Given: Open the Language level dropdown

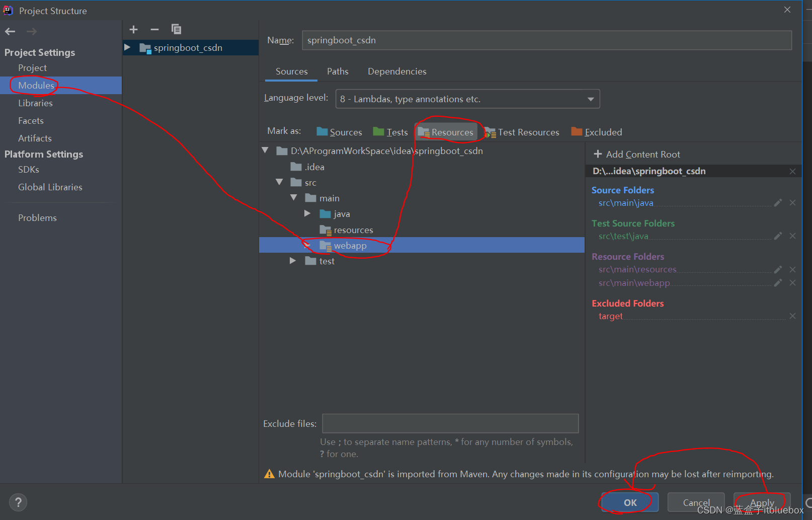Looking at the screenshot, I should coord(467,99).
